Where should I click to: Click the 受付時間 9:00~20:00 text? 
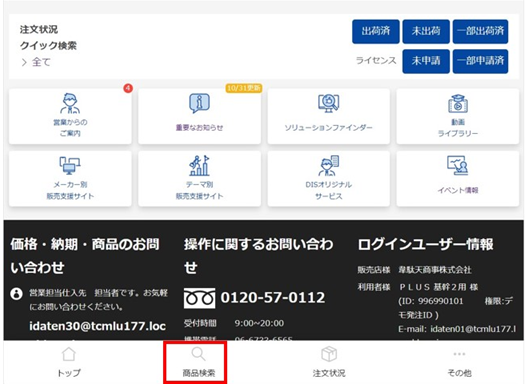pyautogui.click(x=233, y=323)
